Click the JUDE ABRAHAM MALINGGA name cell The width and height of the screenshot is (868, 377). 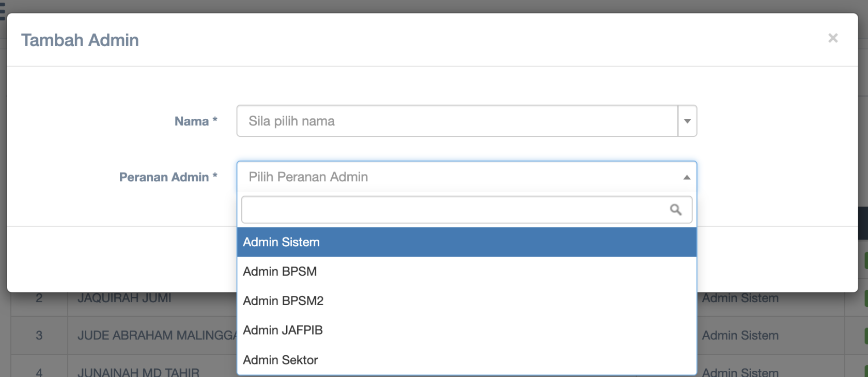point(155,336)
